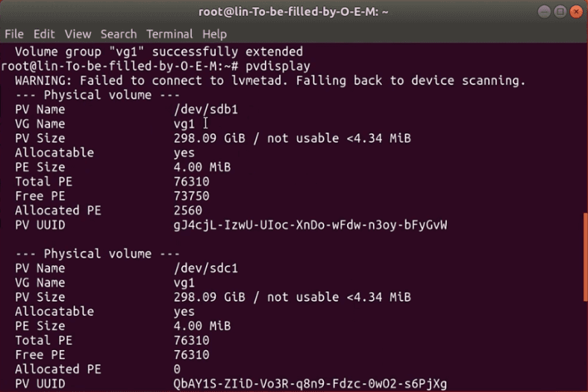Viewport: 588px width, 392px height.
Task: Click the Free PE value 73750
Action: click(x=191, y=196)
